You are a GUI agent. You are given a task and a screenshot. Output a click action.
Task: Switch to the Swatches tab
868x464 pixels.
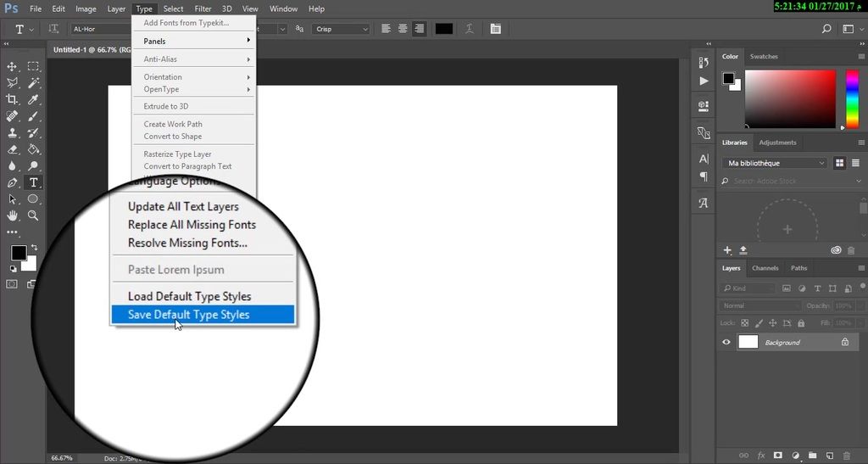coord(764,57)
